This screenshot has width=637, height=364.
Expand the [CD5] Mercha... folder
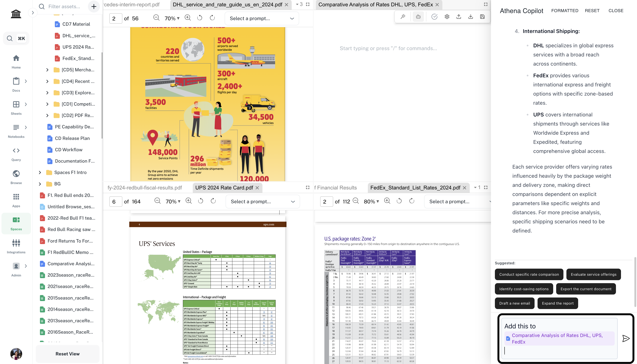tap(47, 70)
